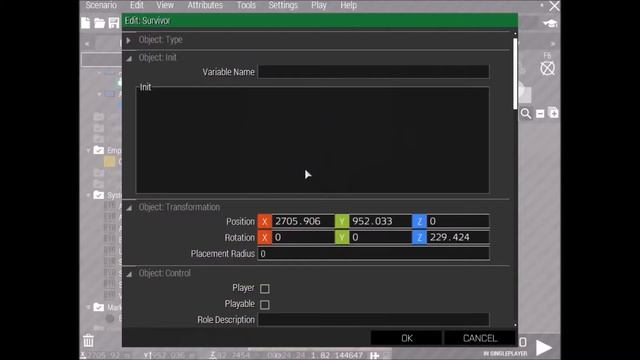Viewport: 640px width, 360px height.
Task: Click the green Y label of Position
Action: pyautogui.click(x=342, y=221)
